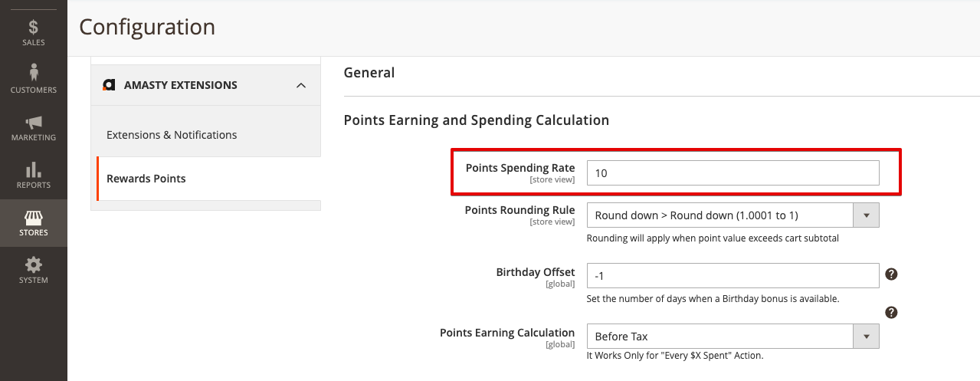The width and height of the screenshot is (980, 381).
Task: Click the Birthday Offset input field
Action: point(733,276)
